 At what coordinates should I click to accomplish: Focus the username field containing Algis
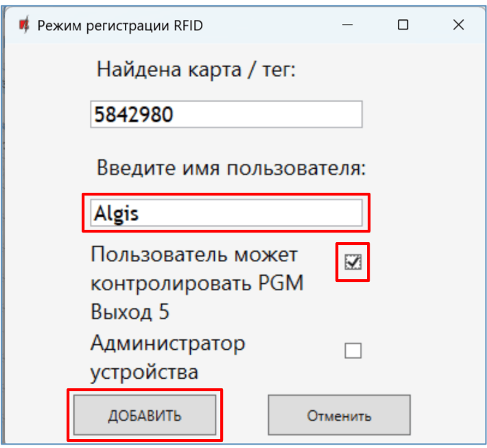tap(226, 213)
